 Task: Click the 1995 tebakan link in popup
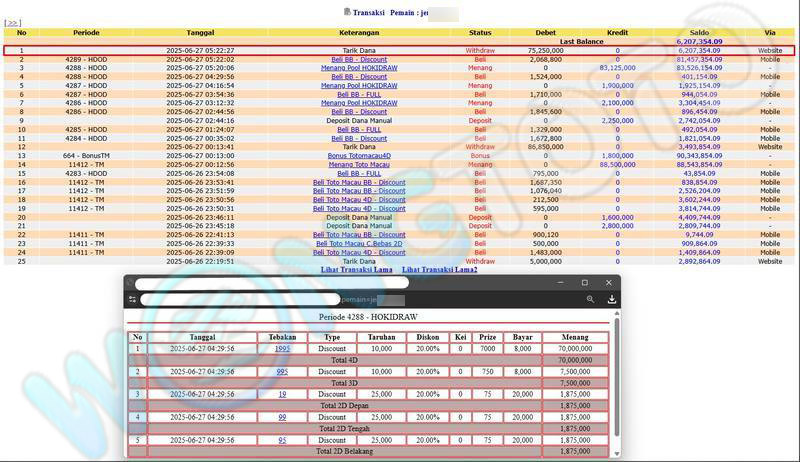pos(283,349)
